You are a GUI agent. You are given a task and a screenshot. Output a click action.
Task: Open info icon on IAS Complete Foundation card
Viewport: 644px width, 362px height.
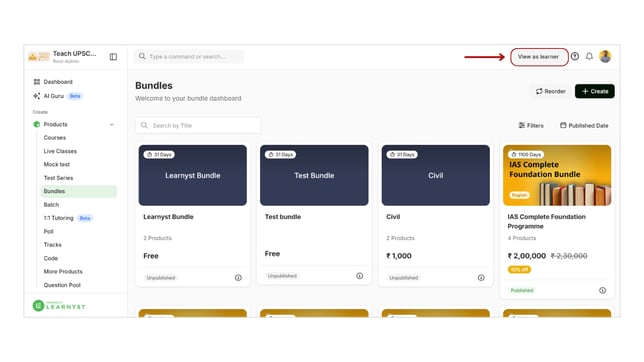pyautogui.click(x=603, y=291)
